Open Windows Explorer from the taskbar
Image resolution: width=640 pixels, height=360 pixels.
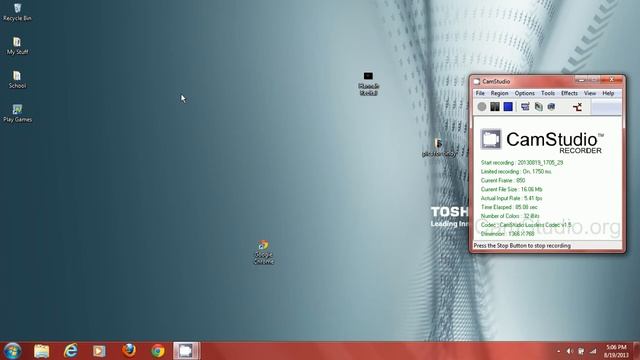click(x=41, y=351)
